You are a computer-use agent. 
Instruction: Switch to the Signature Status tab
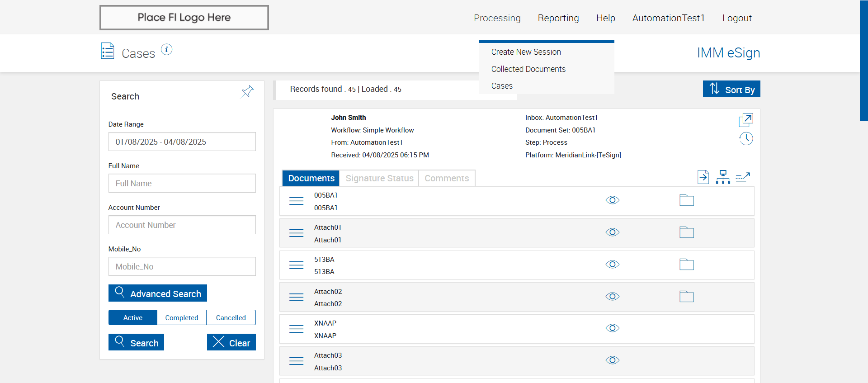pyautogui.click(x=379, y=178)
